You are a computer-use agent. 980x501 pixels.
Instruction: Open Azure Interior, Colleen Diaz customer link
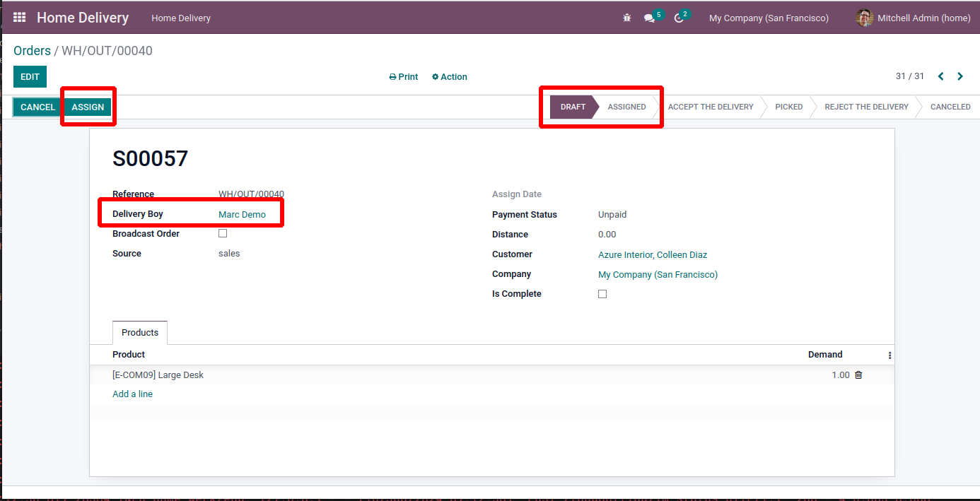pyautogui.click(x=653, y=254)
